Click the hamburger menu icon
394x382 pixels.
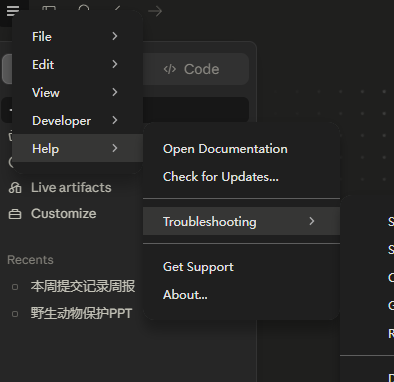[13, 11]
